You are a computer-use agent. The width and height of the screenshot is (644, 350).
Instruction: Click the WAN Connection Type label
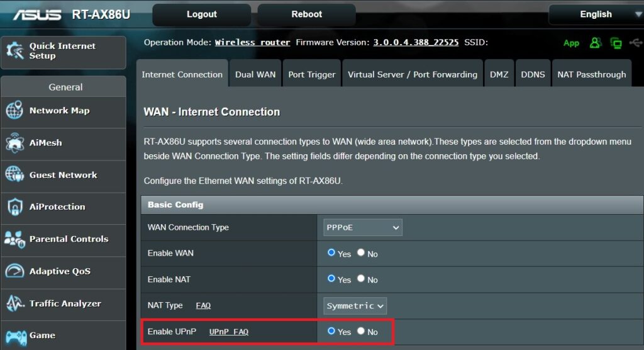pyautogui.click(x=188, y=227)
